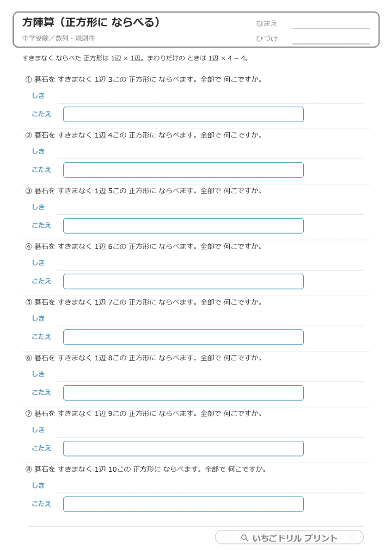Click the subtitle 中学受験/数列・規則性

pos(58,39)
